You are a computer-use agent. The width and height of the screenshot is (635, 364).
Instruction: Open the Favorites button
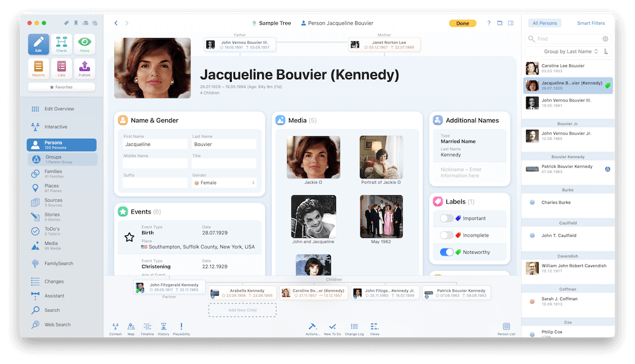(62, 87)
